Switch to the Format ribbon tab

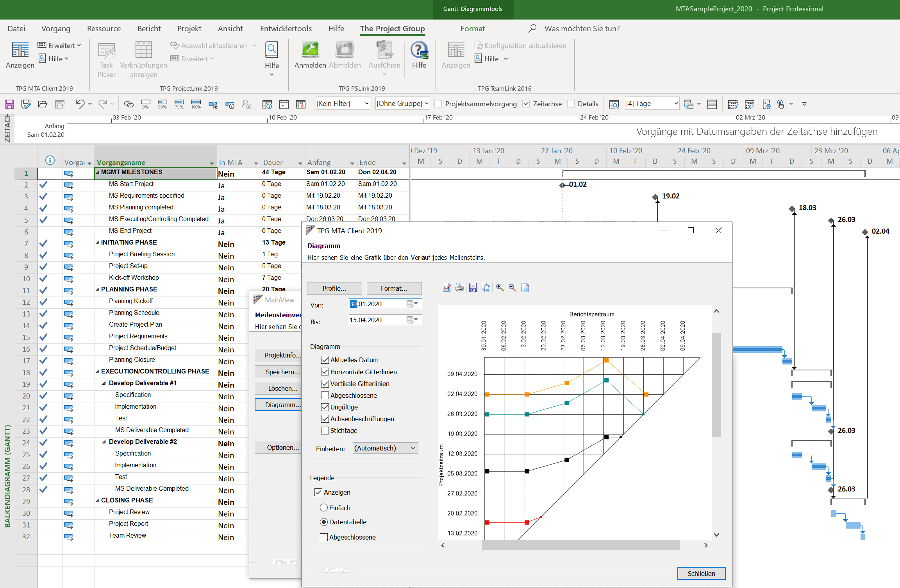click(x=473, y=28)
